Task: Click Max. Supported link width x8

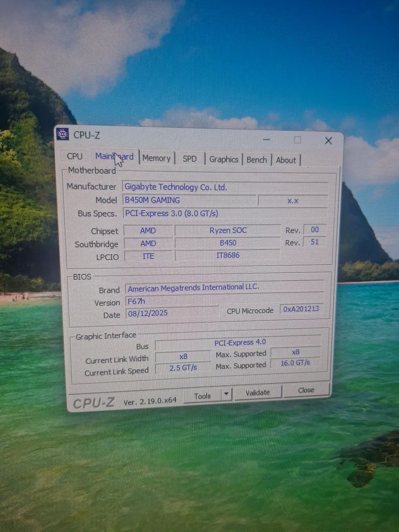Action: [296, 352]
